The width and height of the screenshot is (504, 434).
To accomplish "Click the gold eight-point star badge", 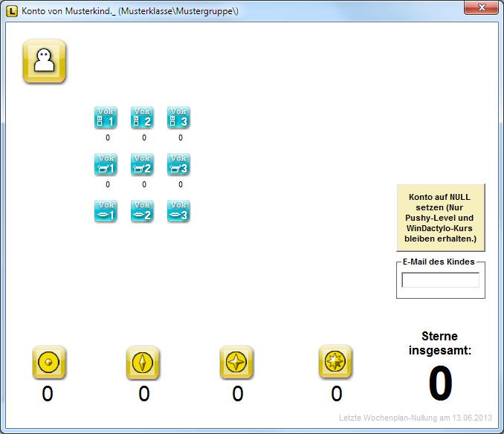I will pos(335,363).
